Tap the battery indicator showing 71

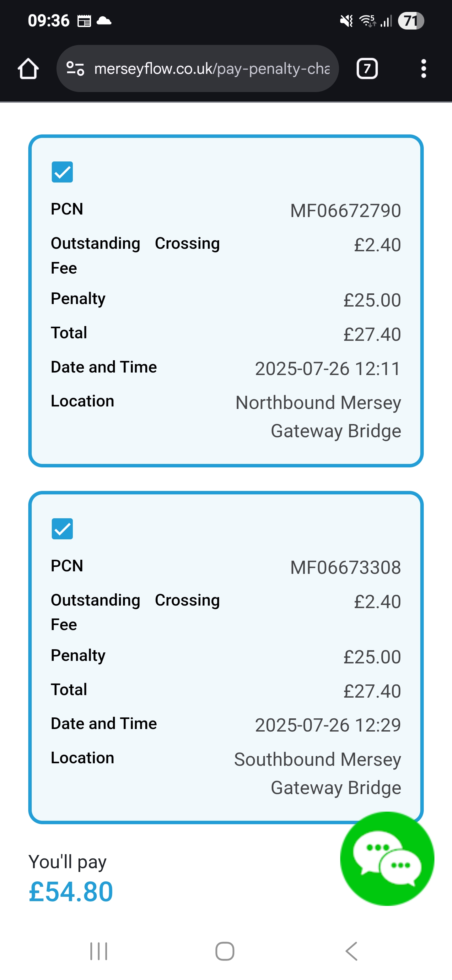(411, 21)
